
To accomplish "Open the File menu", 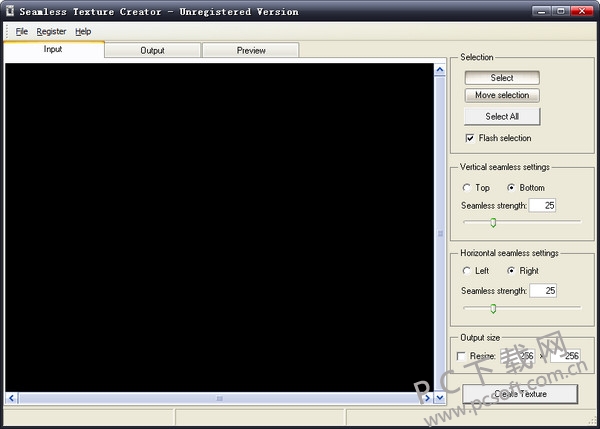I will pyautogui.click(x=22, y=31).
